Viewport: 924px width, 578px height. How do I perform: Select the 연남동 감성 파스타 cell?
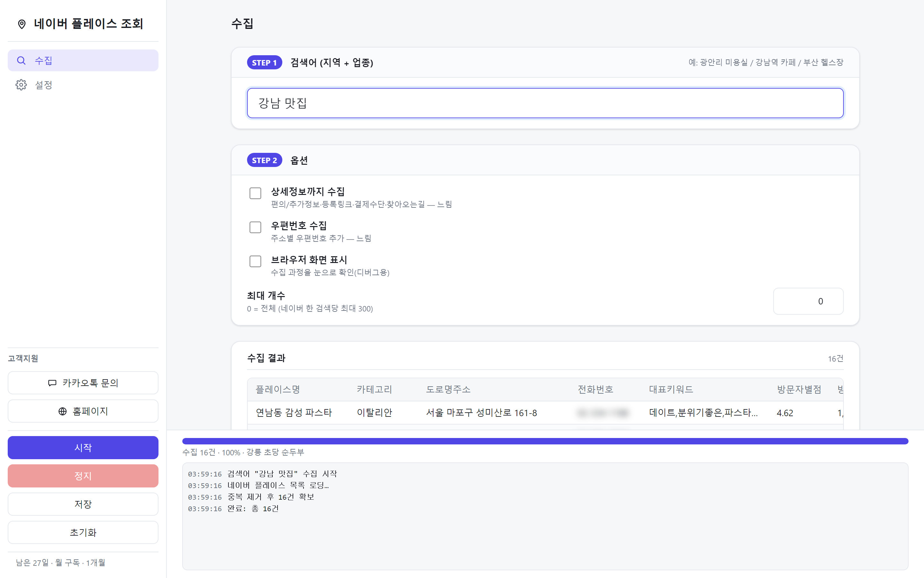[294, 413]
